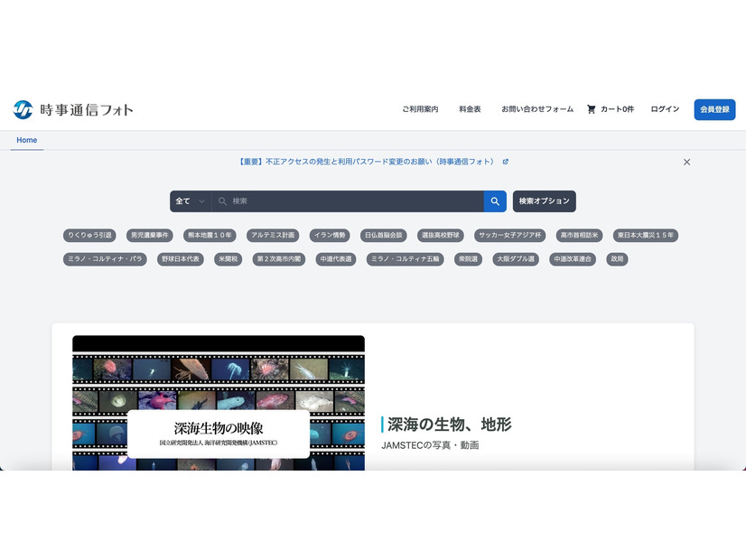Image resolution: width=746 pixels, height=560 pixels.
Task: Select the 男児遺棄事件 tag
Action: click(149, 235)
